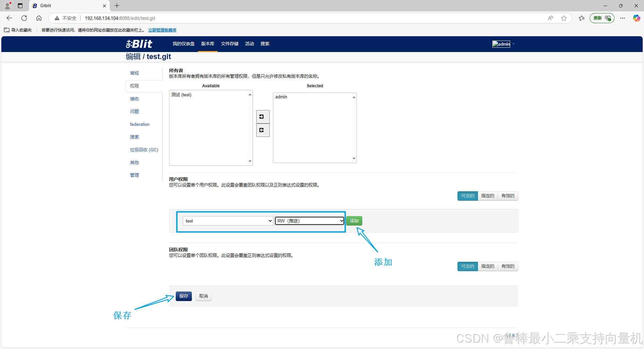Move 测试 (test) right with the transfer arrow icon
Image resolution: width=644 pixels, height=349 pixels.
tap(263, 117)
